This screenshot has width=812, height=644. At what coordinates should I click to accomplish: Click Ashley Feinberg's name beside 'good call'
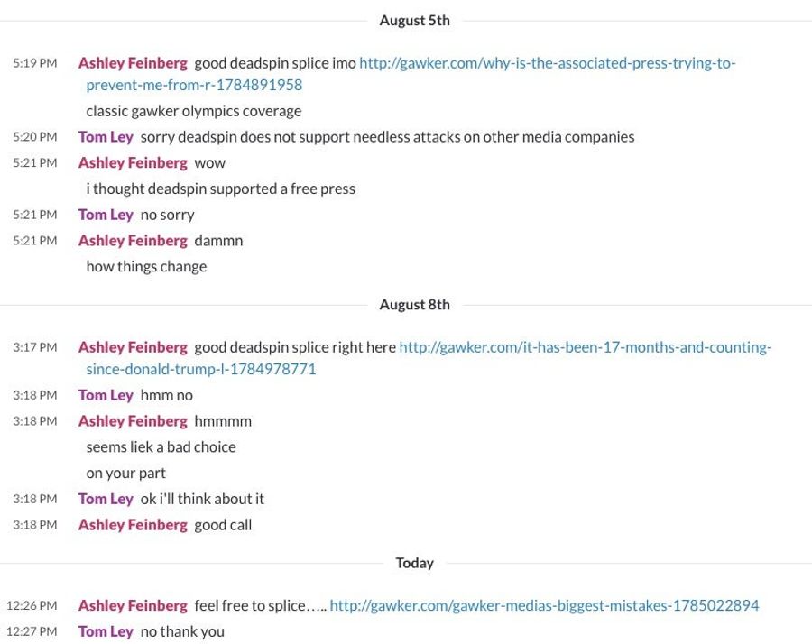(133, 525)
